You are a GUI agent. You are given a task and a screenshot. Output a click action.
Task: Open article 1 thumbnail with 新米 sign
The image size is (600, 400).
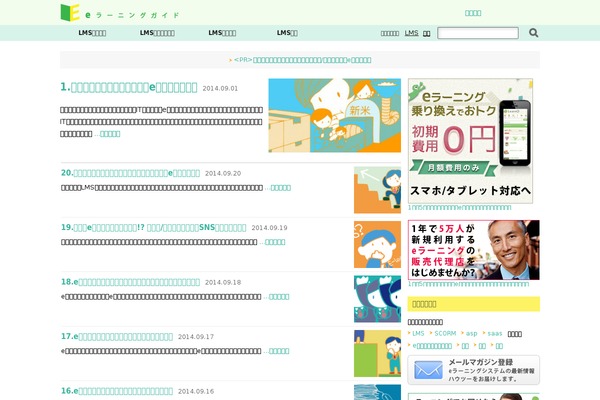334,115
